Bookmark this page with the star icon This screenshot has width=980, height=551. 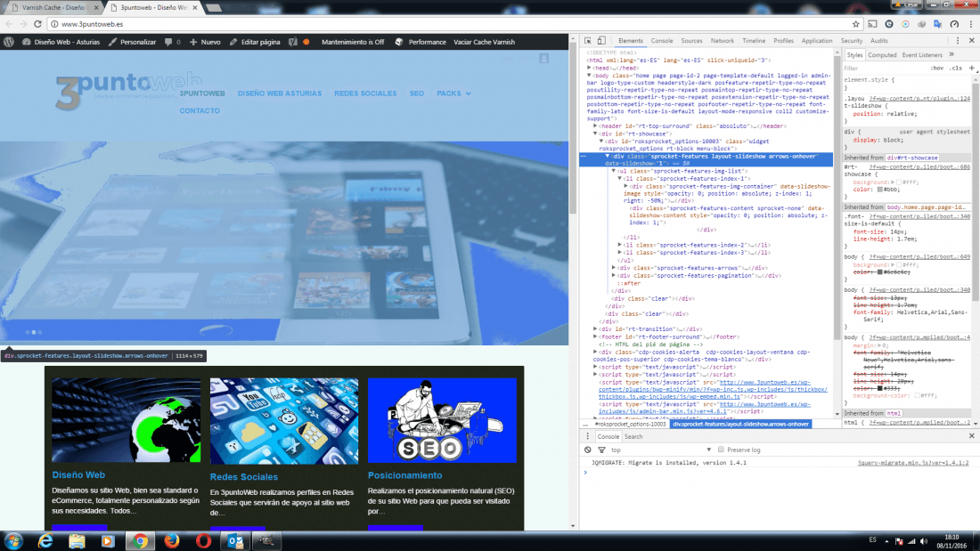click(x=855, y=24)
